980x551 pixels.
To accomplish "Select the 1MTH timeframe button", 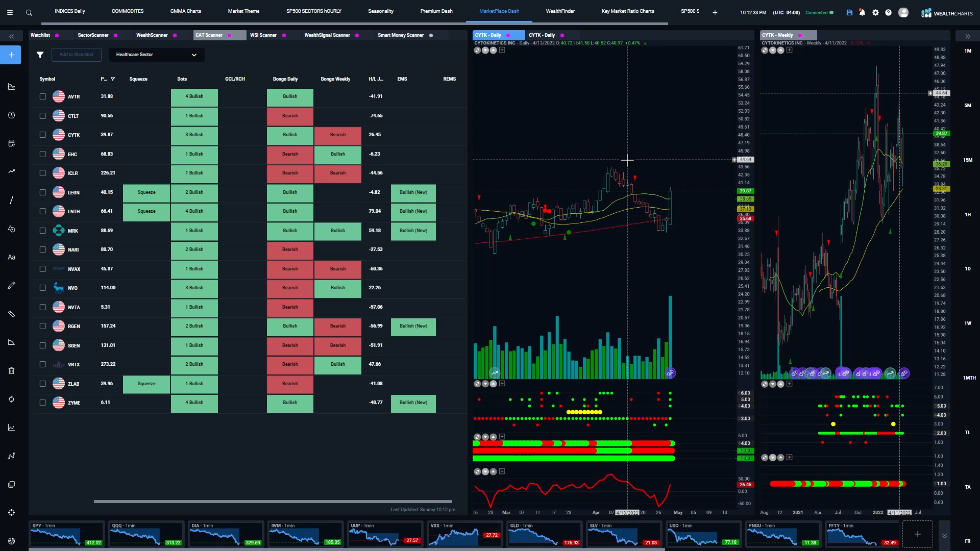I will point(969,378).
